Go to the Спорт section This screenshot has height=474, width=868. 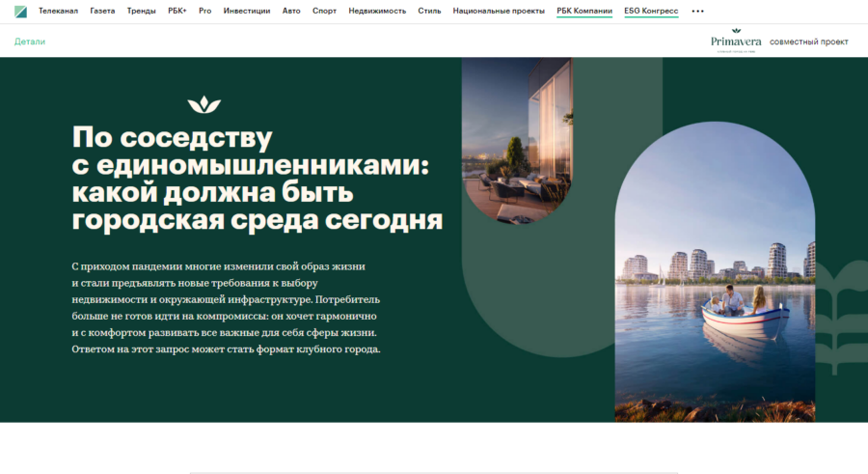click(x=324, y=11)
